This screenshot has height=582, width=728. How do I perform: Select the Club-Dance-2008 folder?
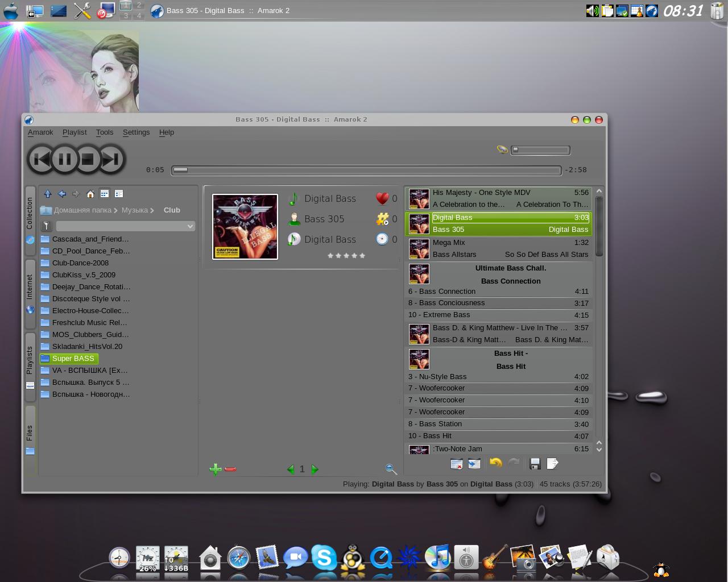coord(75,263)
